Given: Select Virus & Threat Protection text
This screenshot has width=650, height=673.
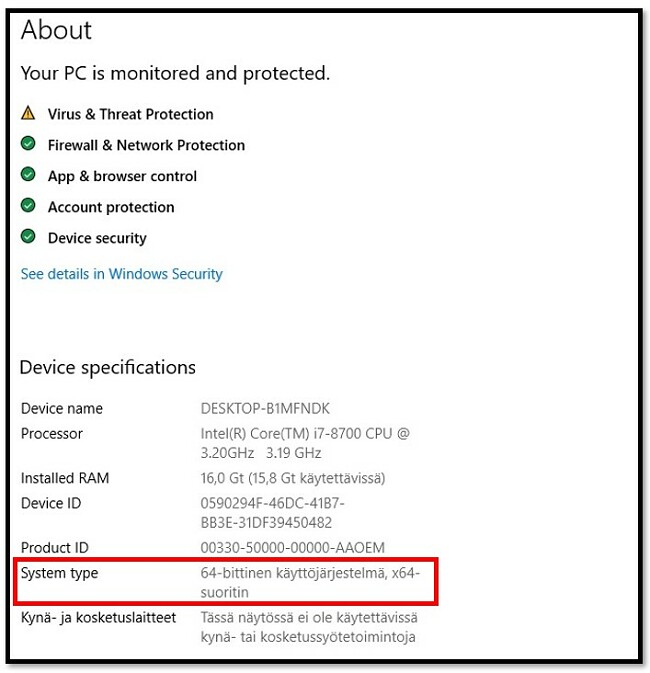Looking at the screenshot, I should (x=131, y=114).
